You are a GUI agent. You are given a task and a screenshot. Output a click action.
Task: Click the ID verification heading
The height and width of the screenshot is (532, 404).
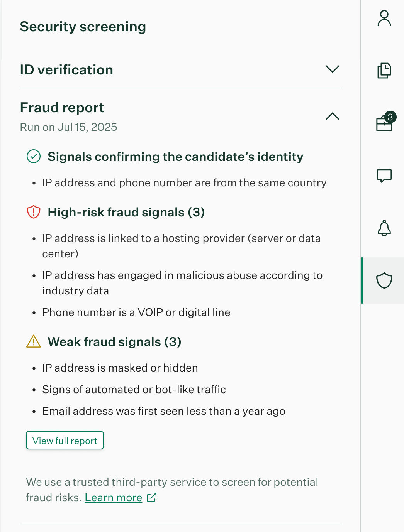[66, 70]
